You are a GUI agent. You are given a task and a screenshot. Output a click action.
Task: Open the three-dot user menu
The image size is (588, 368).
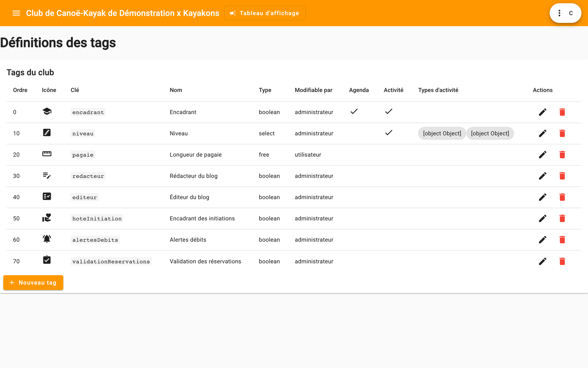tap(559, 13)
